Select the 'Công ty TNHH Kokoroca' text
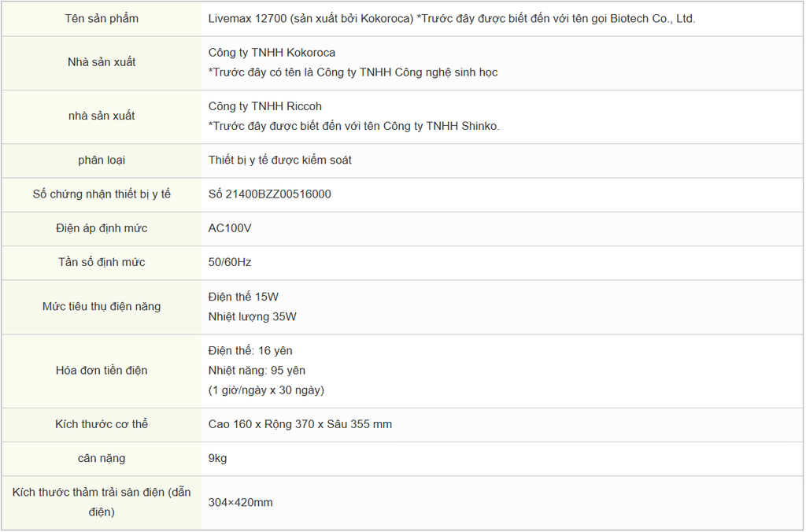 [x=272, y=53]
